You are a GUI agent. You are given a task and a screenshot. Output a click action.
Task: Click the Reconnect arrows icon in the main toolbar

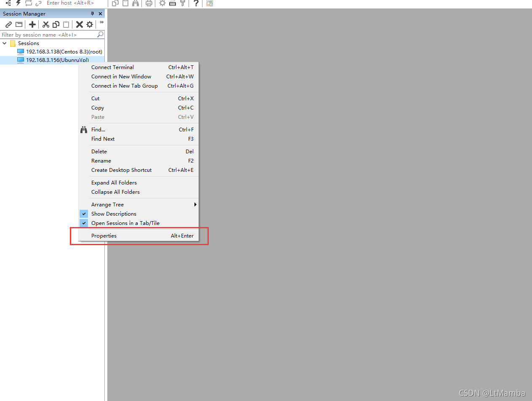click(28, 3)
